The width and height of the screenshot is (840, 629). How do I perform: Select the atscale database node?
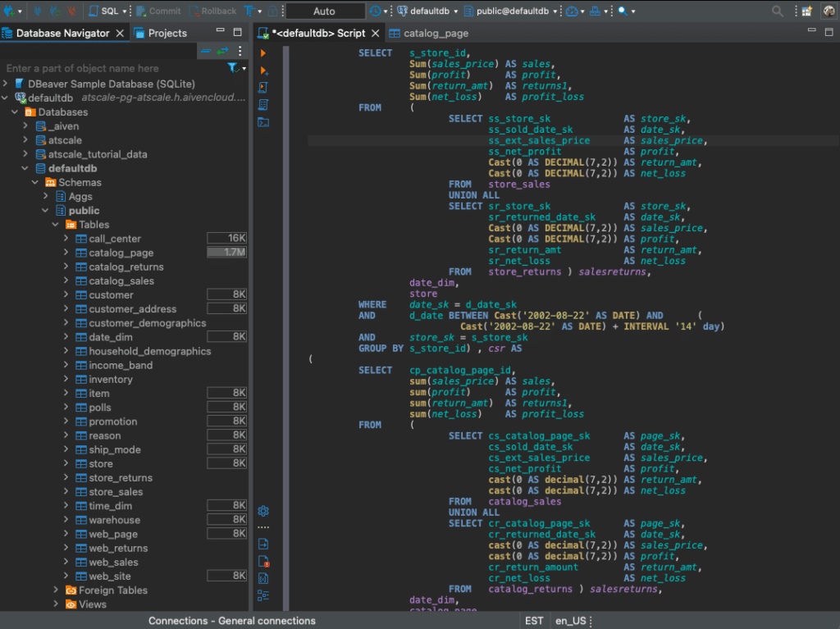[65, 140]
